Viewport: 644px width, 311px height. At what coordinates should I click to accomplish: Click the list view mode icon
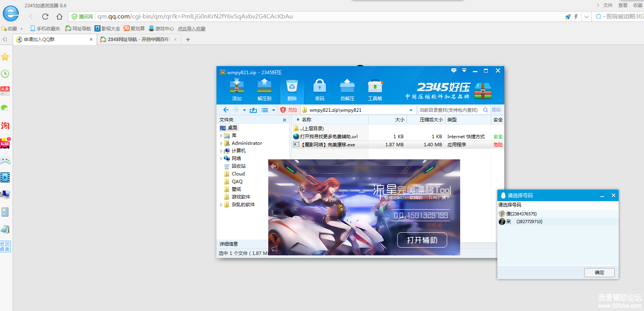tap(265, 110)
